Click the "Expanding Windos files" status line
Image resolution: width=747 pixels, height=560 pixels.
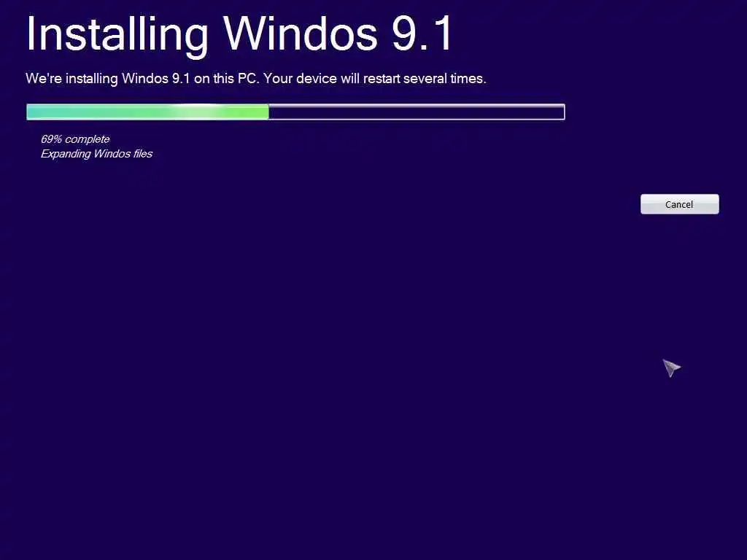click(97, 154)
